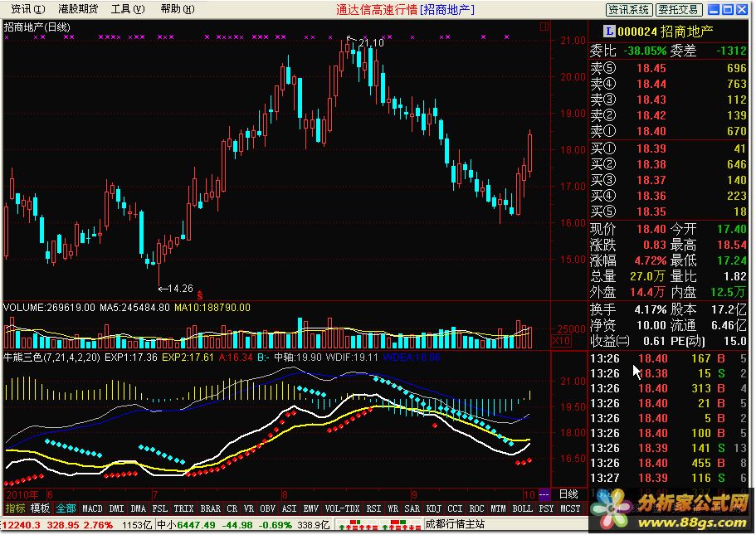The height and width of the screenshot is (535, 756).
Task: Click the 委比 -38.05% value
Action: [x=645, y=51]
